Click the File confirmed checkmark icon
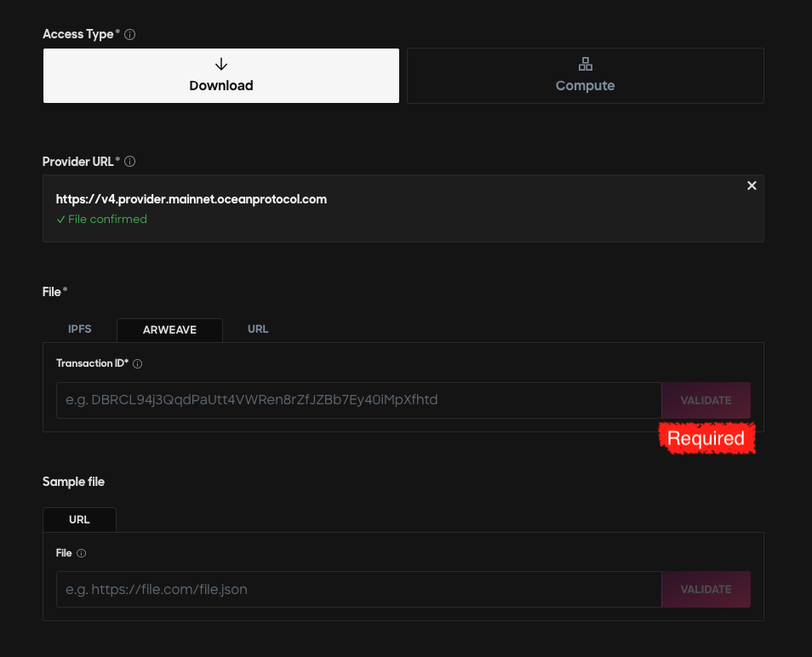Viewport: 812px width, 657px height. tap(60, 220)
